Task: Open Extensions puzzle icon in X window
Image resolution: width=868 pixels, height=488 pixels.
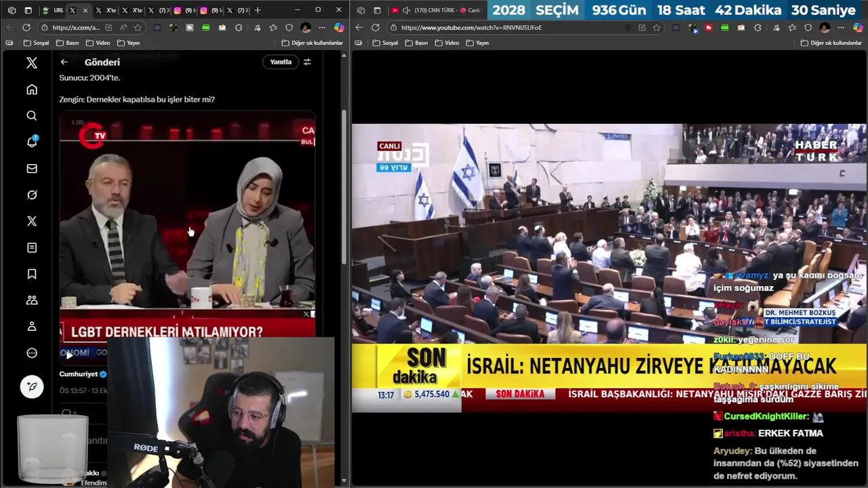Action: pyautogui.click(x=239, y=28)
